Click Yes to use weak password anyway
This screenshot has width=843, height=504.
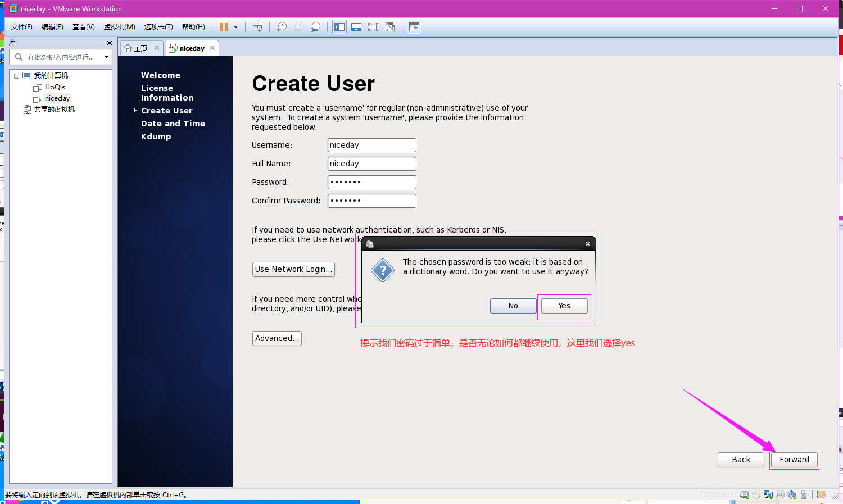click(x=564, y=306)
